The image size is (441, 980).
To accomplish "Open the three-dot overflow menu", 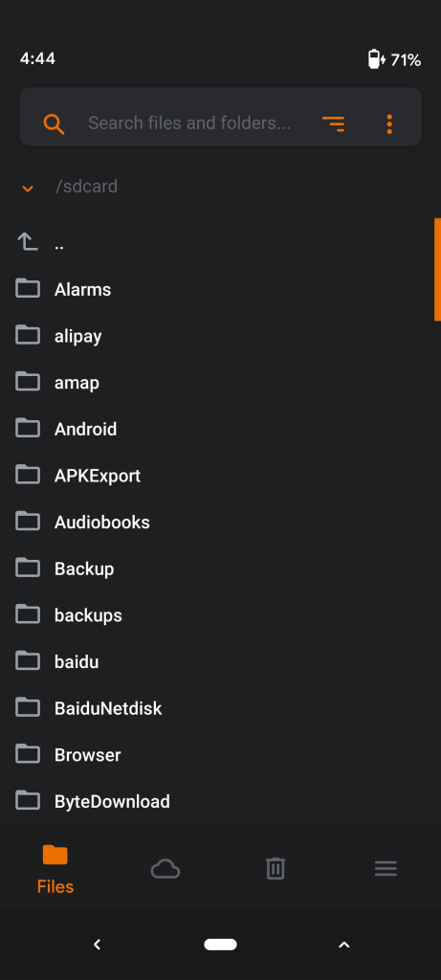I will click(389, 123).
